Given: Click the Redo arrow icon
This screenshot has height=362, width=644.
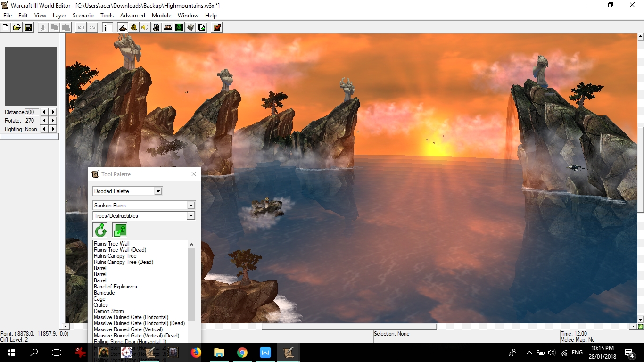Looking at the screenshot, I should point(92,27).
